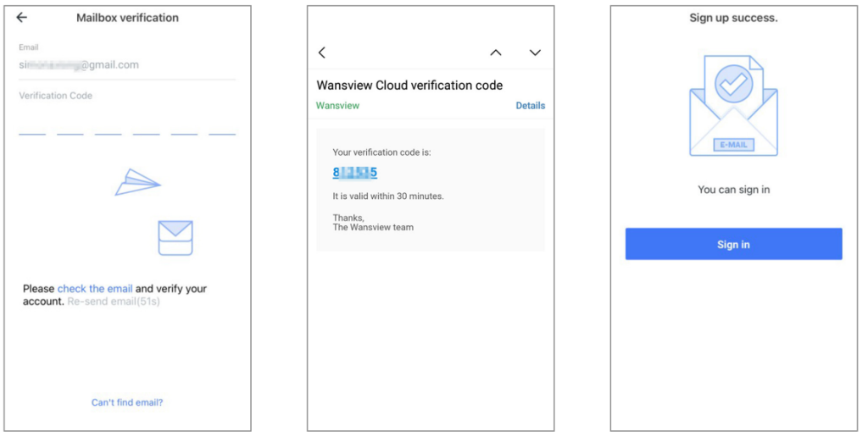Screen dimensions: 868x437
Task: Tap the Wansview Cloud verification code subject
Action: point(409,86)
